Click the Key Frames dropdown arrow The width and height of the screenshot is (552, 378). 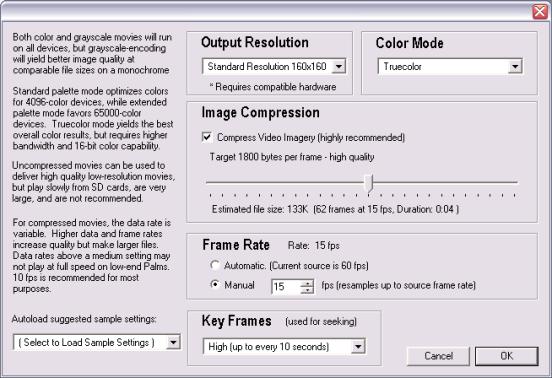click(x=358, y=347)
